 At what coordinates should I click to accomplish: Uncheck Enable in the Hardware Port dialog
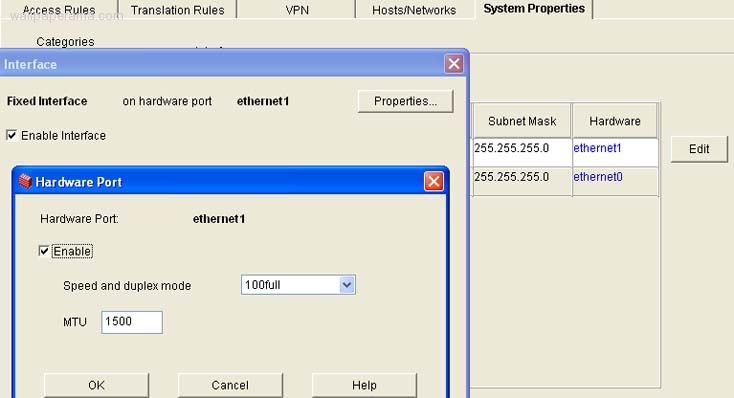click(x=44, y=251)
